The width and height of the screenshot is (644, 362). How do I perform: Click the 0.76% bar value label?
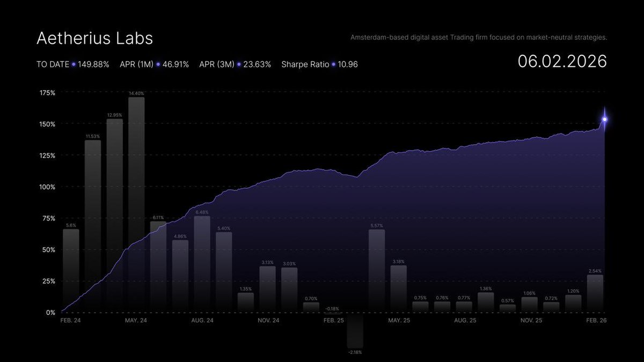(x=443, y=298)
